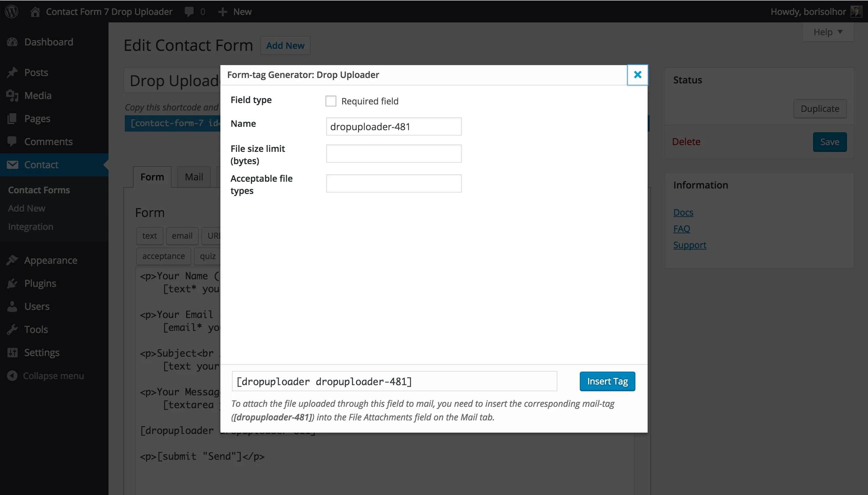Switch to the Form tab
The image size is (868, 495).
[152, 176]
